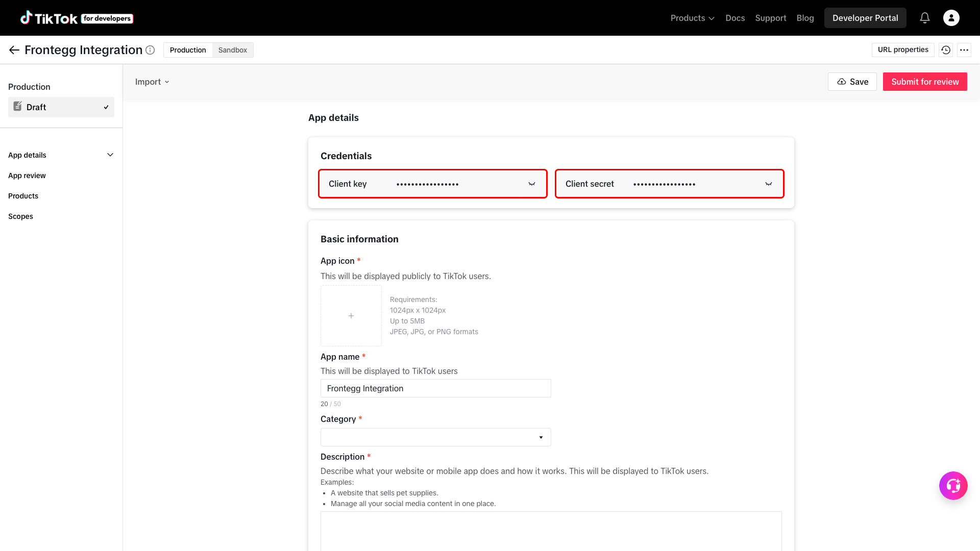Click 'This will be displayed publicly' text

(x=406, y=276)
